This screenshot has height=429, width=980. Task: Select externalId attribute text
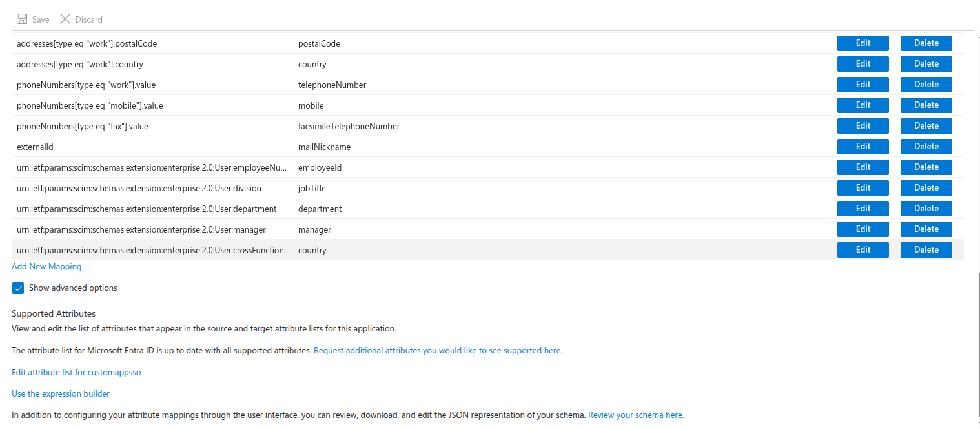[x=35, y=147]
